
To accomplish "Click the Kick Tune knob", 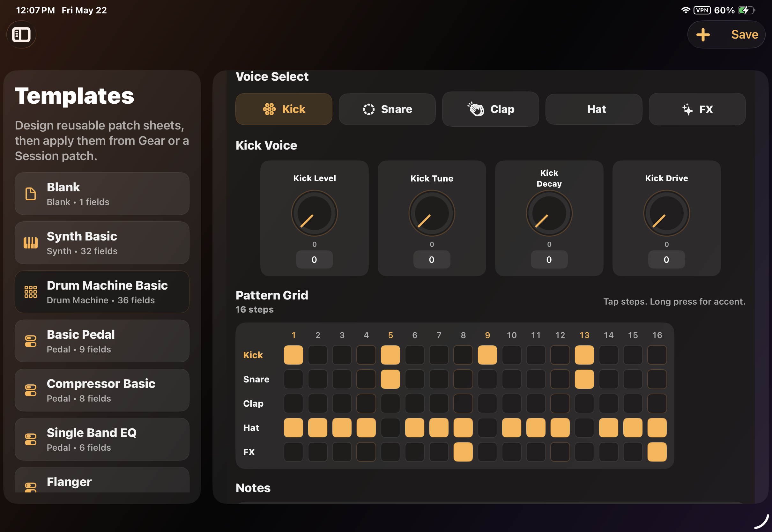I will point(432,213).
